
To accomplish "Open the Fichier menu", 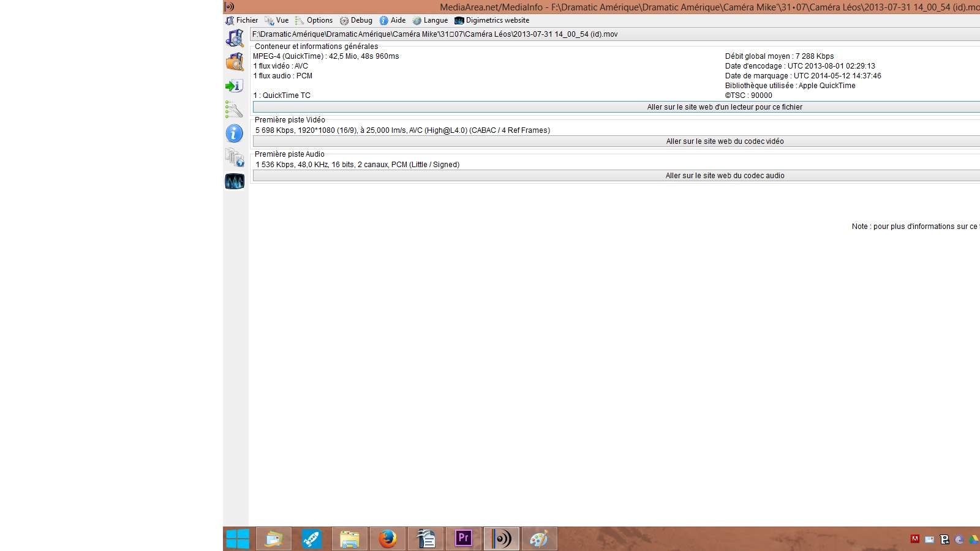I will pyautogui.click(x=242, y=20).
